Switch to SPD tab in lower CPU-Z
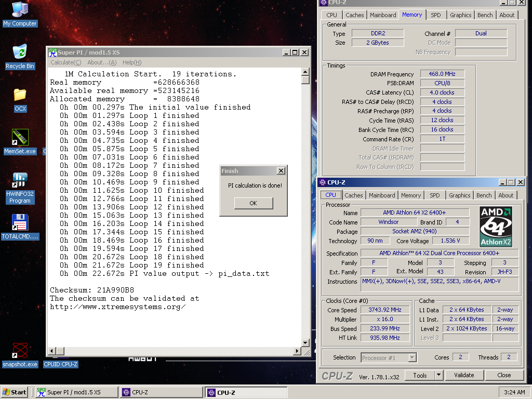Viewport: 532px width, 399px height. click(435, 195)
